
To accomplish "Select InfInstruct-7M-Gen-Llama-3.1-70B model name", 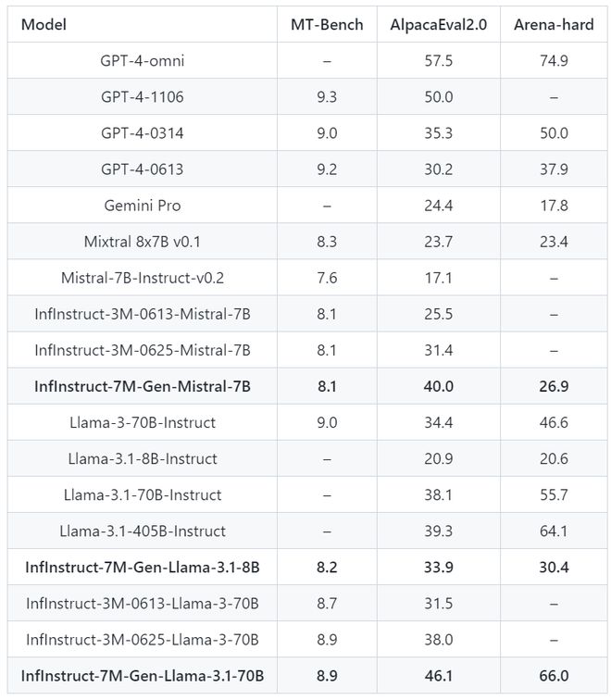I will (142, 675).
